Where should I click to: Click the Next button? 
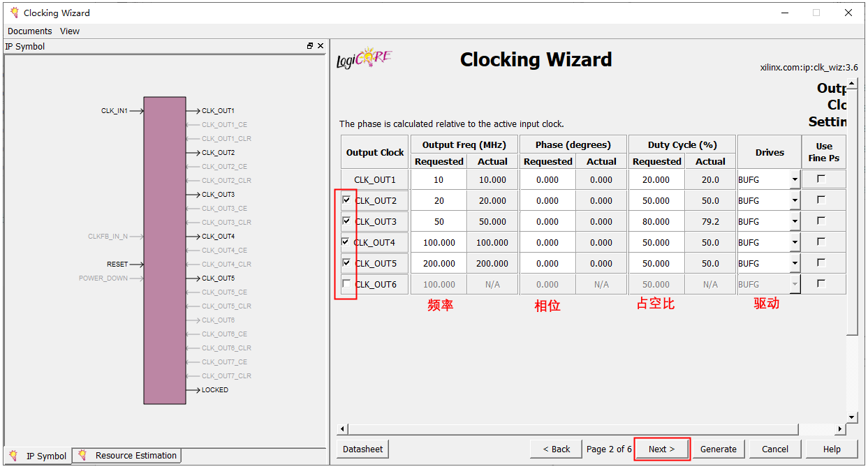point(661,449)
